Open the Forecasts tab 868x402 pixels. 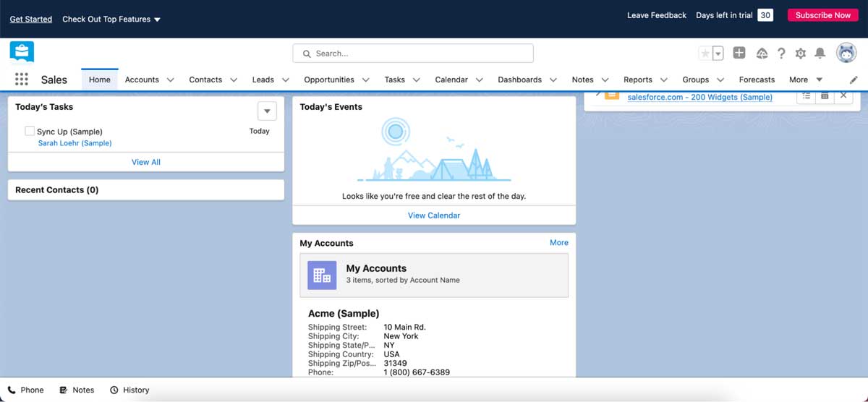757,80
